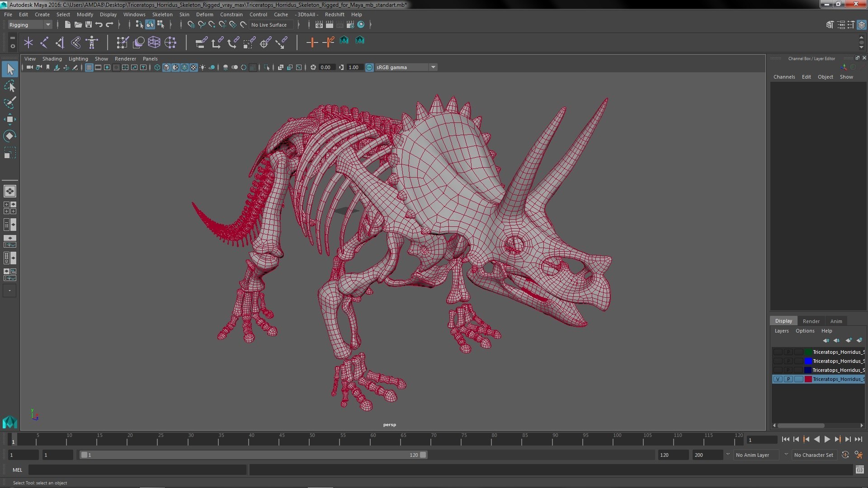The width and height of the screenshot is (868, 488).
Task: Click the gamma value field 1.00
Action: 354,67
